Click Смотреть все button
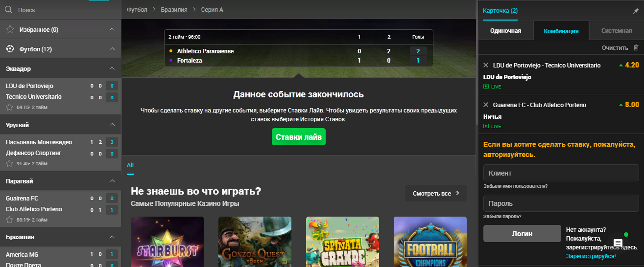 pos(436,193)
